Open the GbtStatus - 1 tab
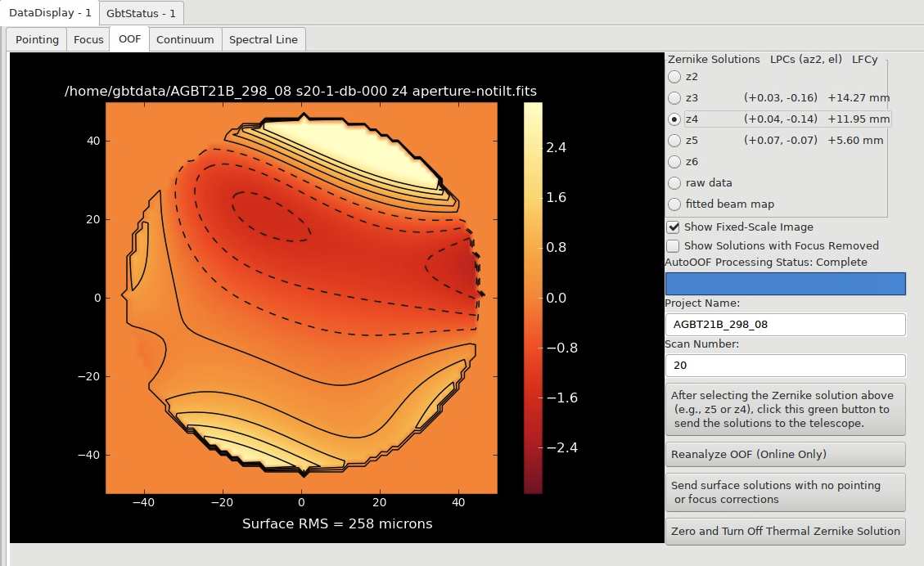This screenshot has height=566, width=924. point(141,13)
